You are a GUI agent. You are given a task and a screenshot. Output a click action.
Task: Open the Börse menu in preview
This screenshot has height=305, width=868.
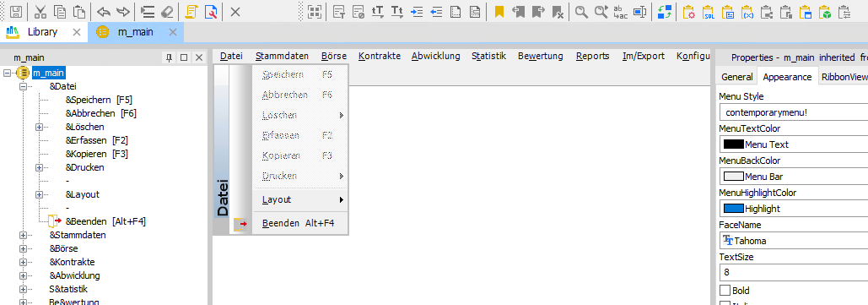[x=334, y=56]
